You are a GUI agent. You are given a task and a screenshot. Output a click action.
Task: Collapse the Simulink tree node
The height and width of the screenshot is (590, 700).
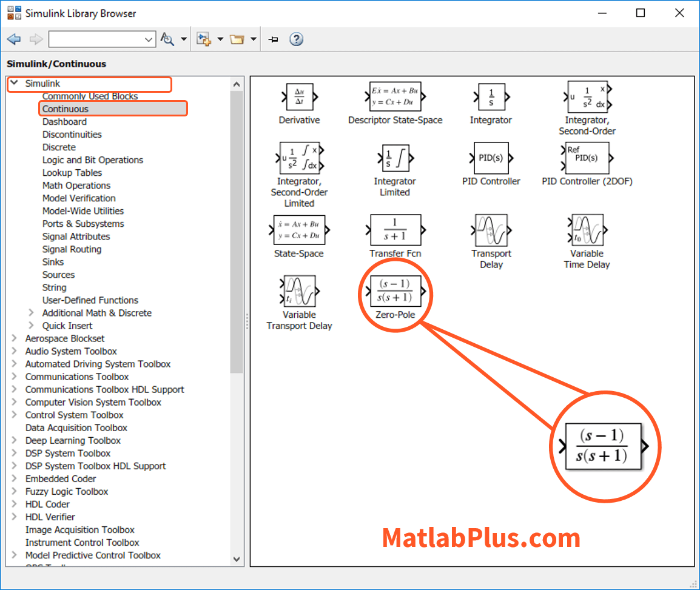pos(14,83)
